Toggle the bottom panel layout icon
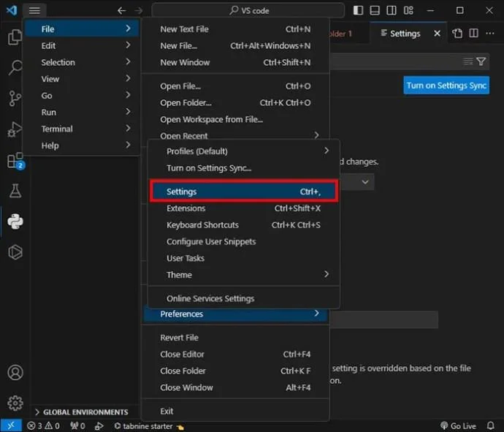Screen dimensions: 504x432 [x=375, y=10]
